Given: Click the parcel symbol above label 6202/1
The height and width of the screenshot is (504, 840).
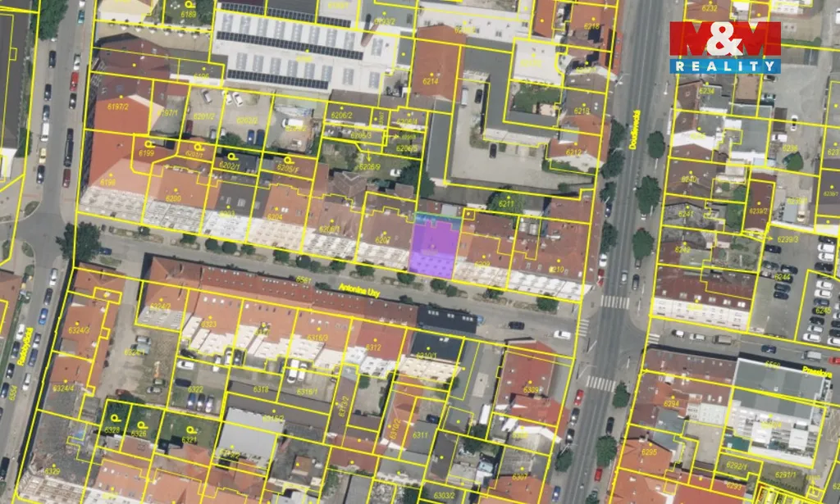Looking at the screenshot, I should (231, 156).
